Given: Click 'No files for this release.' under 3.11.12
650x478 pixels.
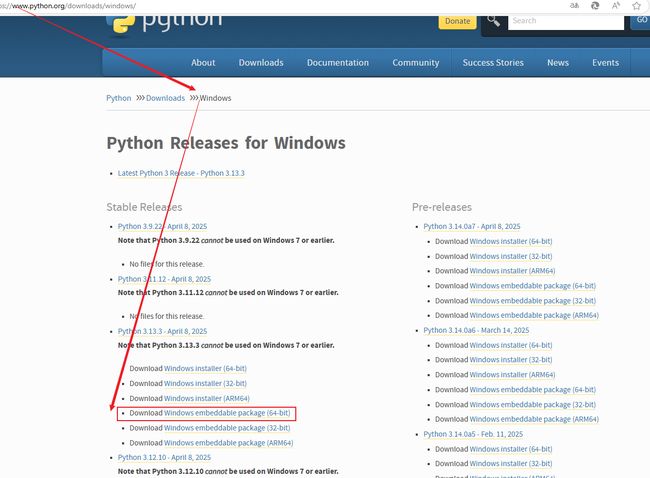Looking at the screenshot, I should 167,316.
